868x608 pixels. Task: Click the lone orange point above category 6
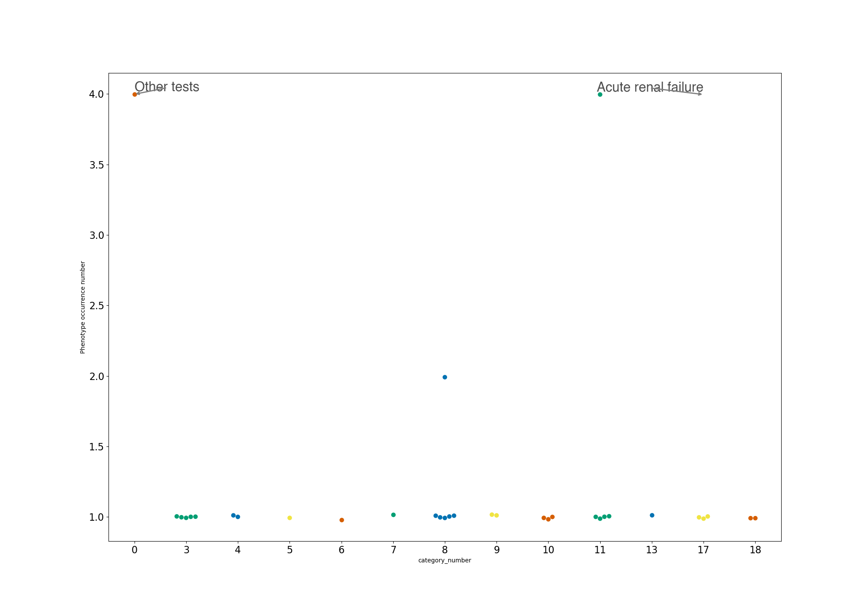click(342, 520)
